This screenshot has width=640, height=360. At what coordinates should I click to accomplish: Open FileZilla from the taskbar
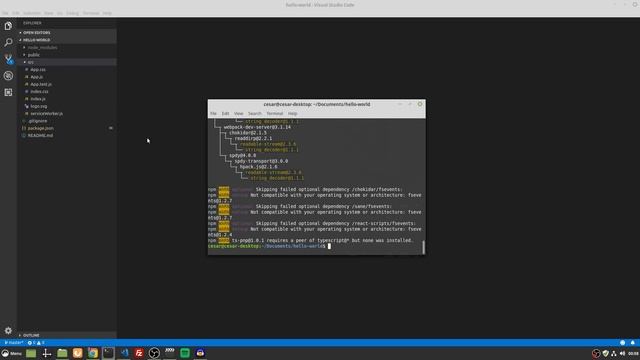click(x=139, y=353)
